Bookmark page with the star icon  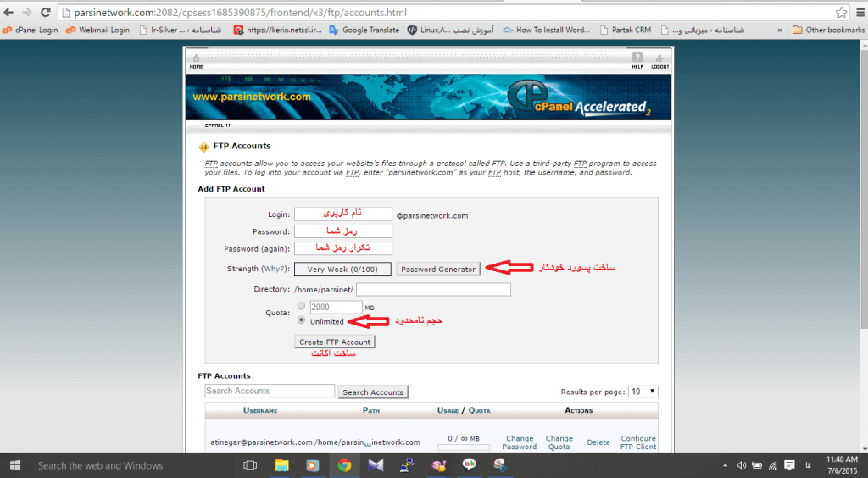coord(841,13)
